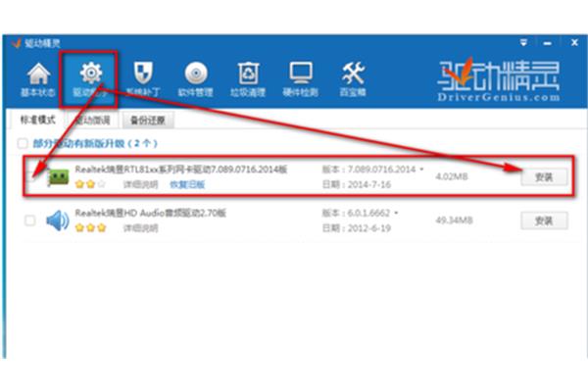Click the title bar app logo icon
The height and width of the screenshot is (392, 588).
16,43
